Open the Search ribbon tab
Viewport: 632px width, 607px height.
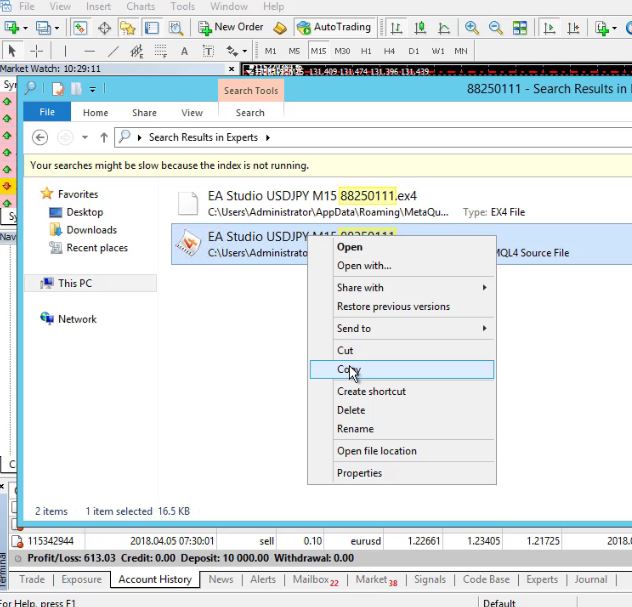pos(250,112)
